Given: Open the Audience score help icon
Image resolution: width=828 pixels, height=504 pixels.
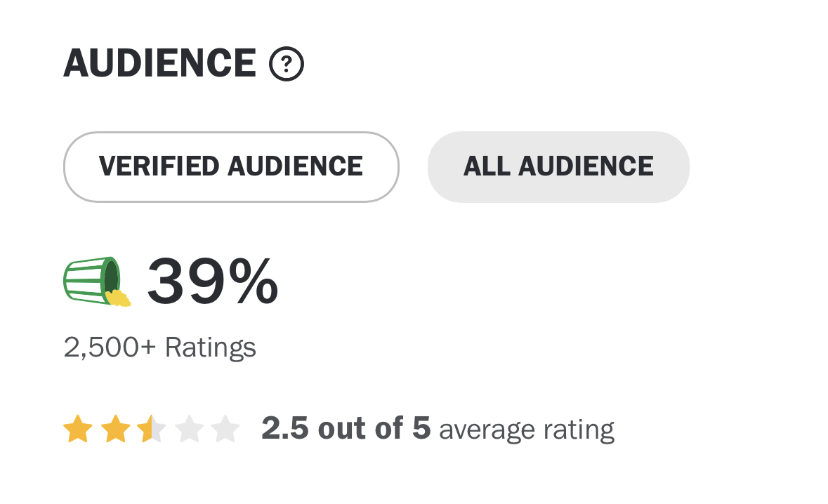Looking at the screenshot, I should click(287, 64).
